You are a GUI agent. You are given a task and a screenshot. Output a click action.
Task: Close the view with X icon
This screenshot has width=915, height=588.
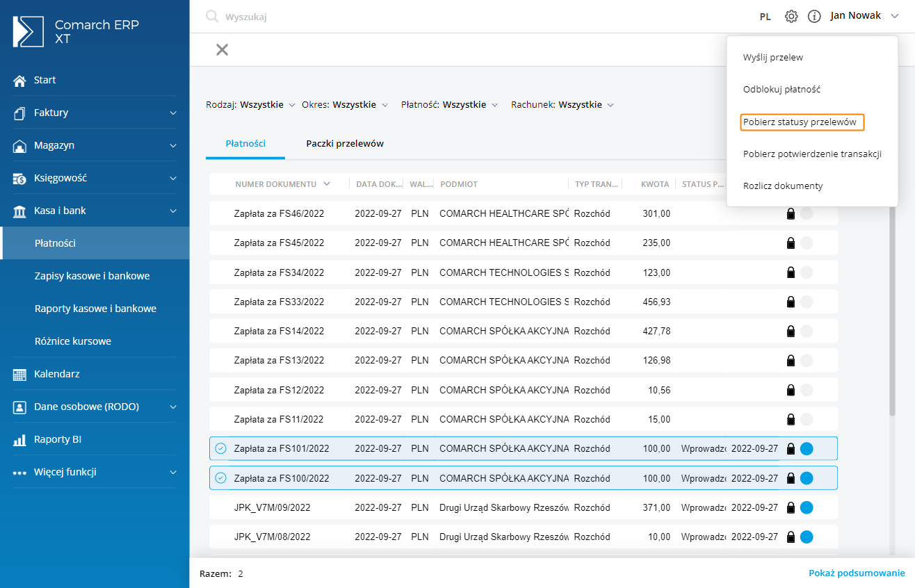click(x=222, y=49)
